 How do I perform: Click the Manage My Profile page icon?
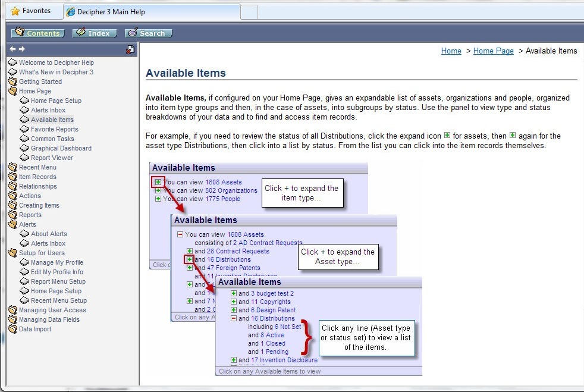pyautogui.click(x=24, y=262)
